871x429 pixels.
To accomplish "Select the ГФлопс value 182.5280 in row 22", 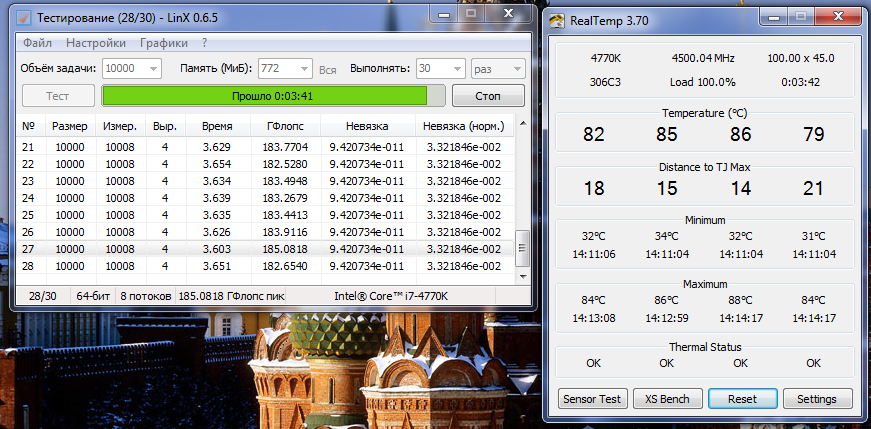I will [x=287, y=164].
